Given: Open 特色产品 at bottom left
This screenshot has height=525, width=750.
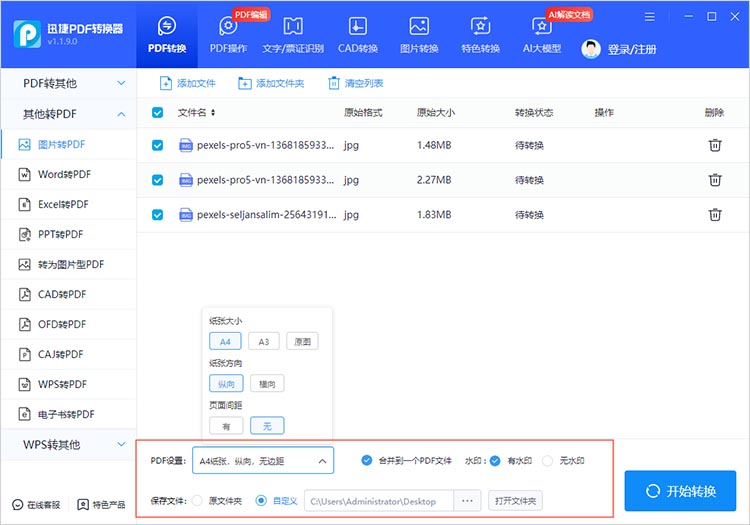Looking at the screenshot, I should (x=101, y=504).
